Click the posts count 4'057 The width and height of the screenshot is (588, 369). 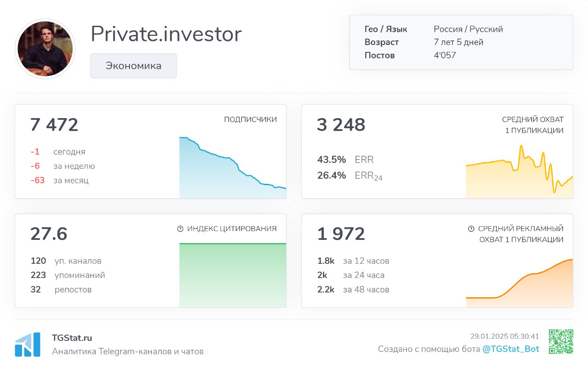[x=445, y=56]
